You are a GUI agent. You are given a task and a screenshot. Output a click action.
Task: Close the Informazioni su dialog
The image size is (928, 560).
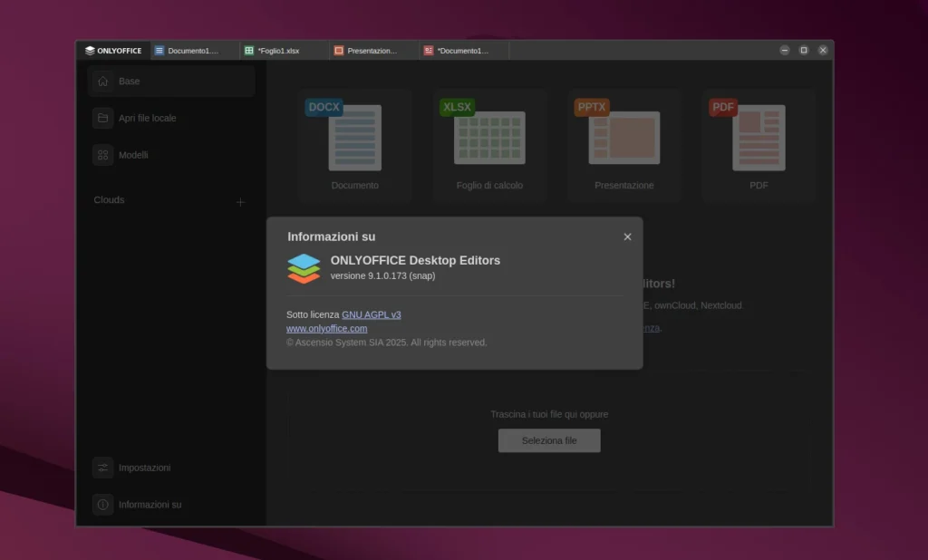click(x=627, y=237)
